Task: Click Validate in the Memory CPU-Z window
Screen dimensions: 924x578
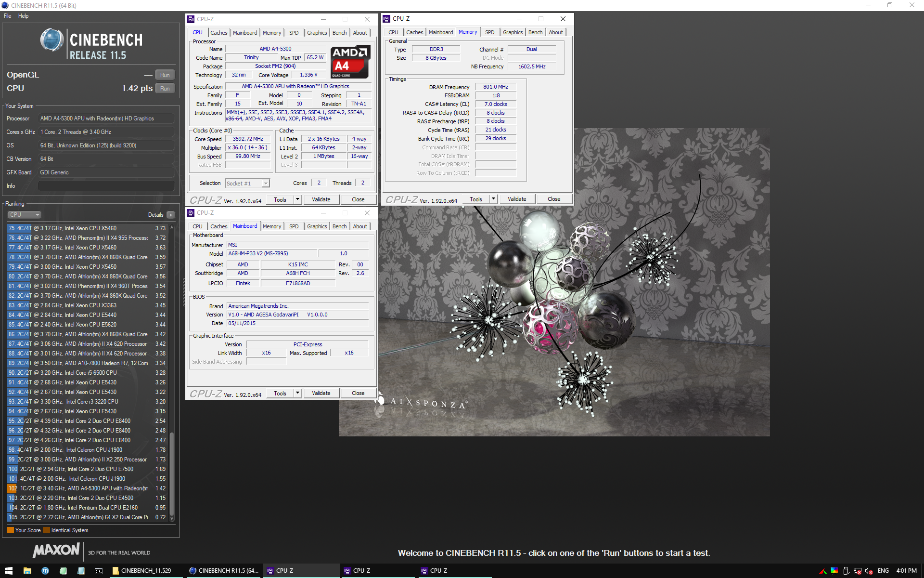Action: (517, 199)
